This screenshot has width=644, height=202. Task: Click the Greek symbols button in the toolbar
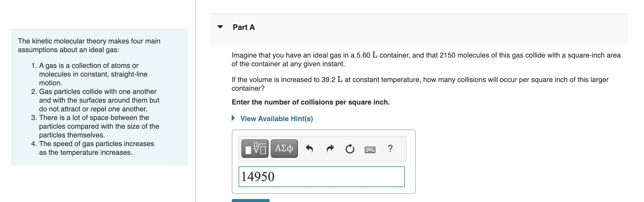point(284,148)
